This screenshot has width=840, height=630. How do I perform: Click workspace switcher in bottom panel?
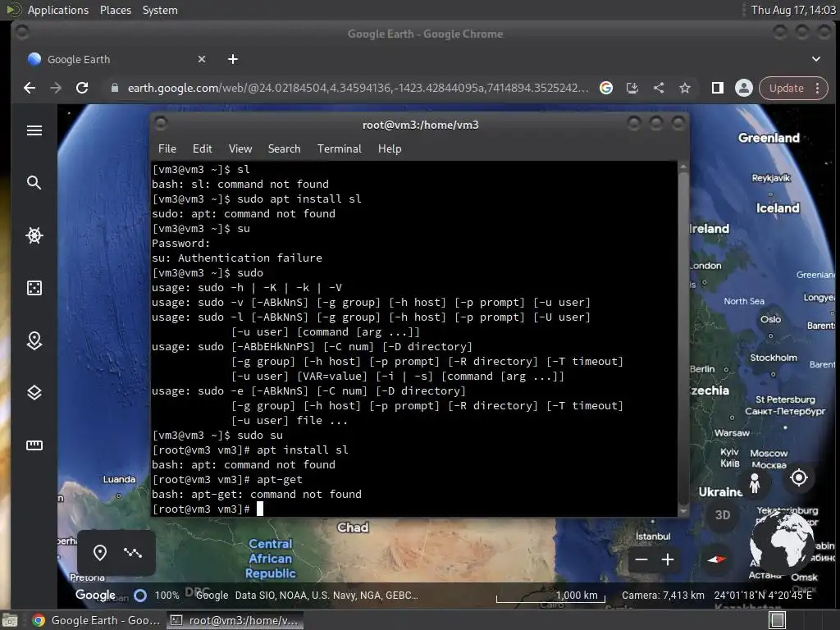pyautogui.click(x=778, y=620)
